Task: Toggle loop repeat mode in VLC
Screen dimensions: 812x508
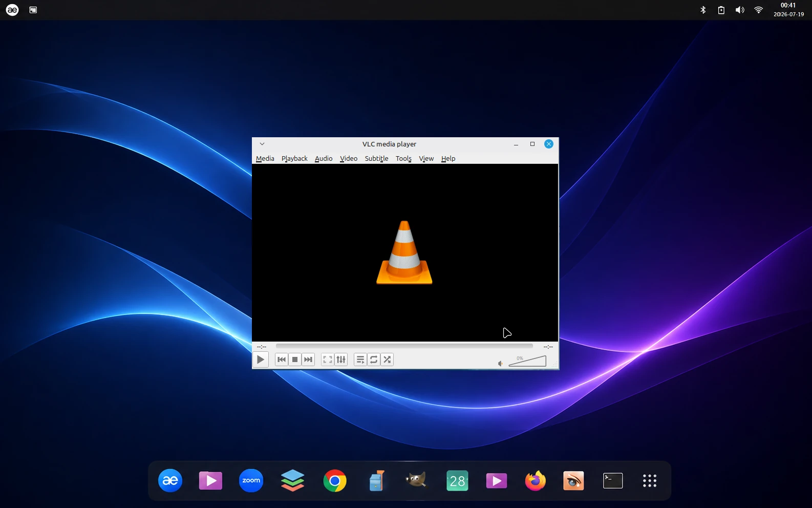Action: [x=374, y=359]
